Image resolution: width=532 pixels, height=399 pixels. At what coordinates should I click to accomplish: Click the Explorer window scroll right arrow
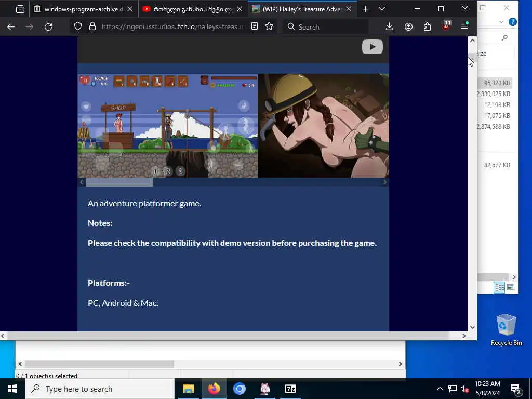pyautogui.click(x=514, y=277)
